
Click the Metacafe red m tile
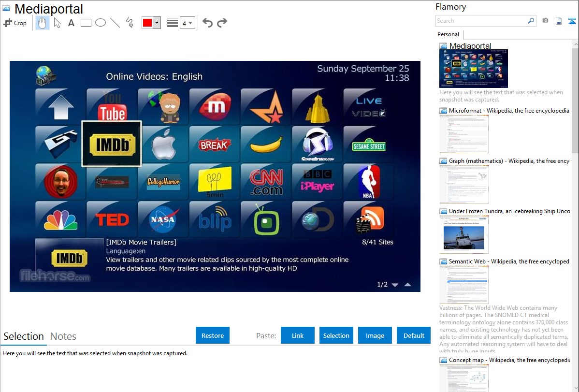tap(214, 107)
